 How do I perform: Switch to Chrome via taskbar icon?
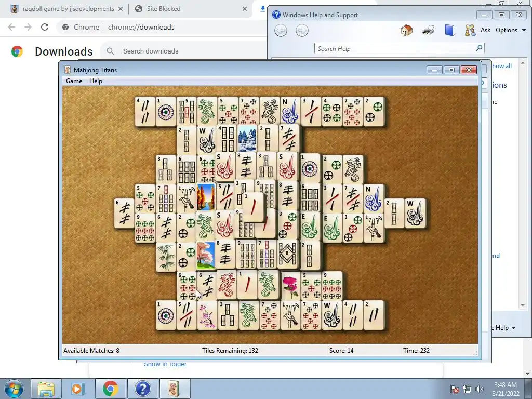click(110, 389)
